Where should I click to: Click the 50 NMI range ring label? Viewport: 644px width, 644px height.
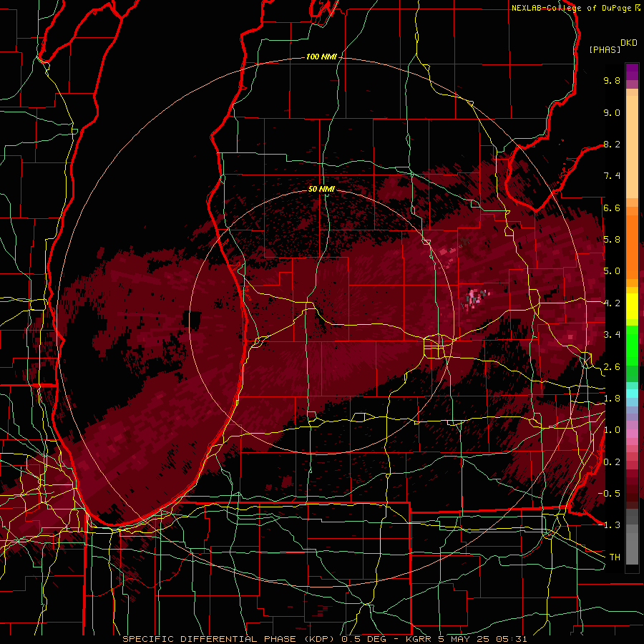point(321,189)
